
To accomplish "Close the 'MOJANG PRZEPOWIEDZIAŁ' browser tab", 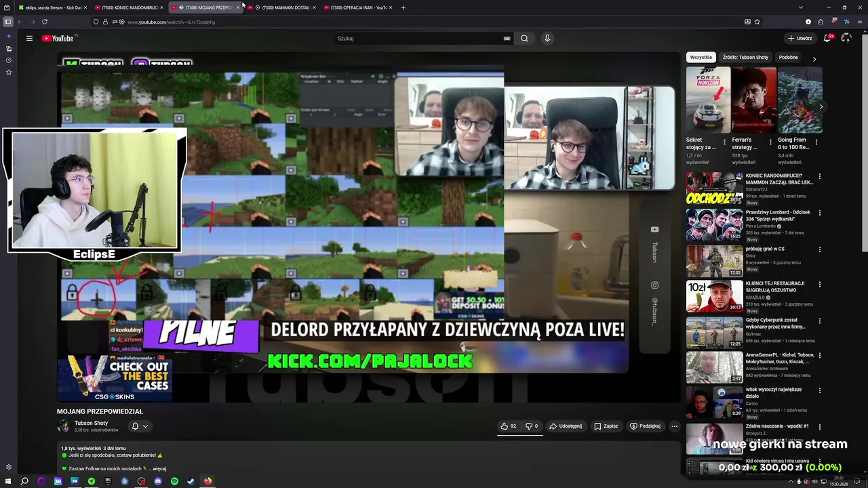I will (x=238, y=7).
